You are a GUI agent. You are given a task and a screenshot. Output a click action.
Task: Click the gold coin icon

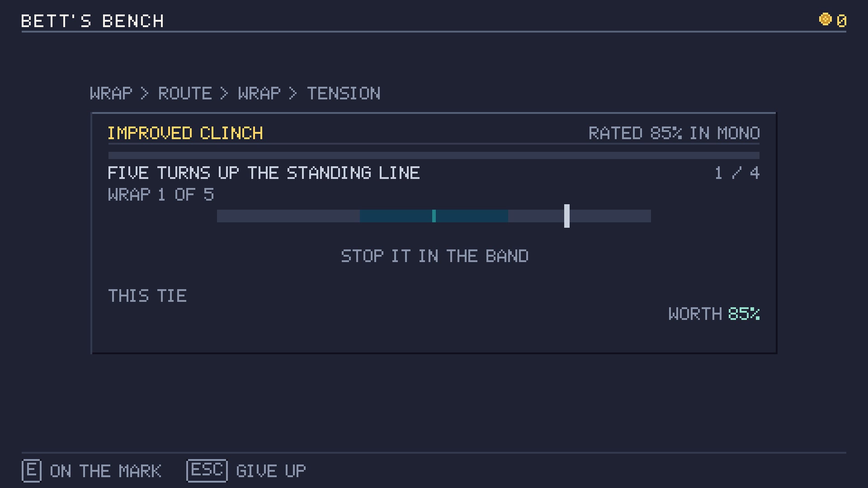coord(825,19)
